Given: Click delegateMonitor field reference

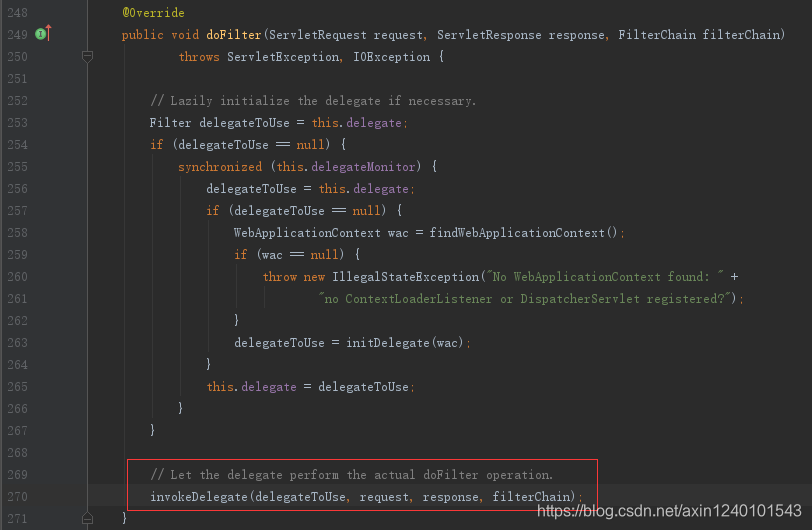Looking at the screenshot, I should tap(363, 167).
